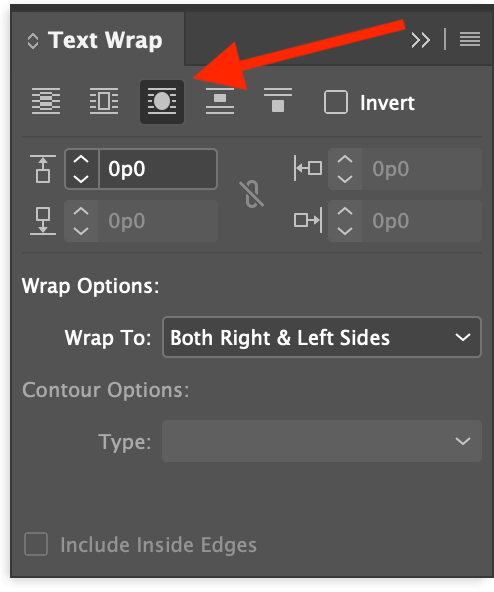Select the No Text Wrap icon
494x592 pixels.
(46, 101)
